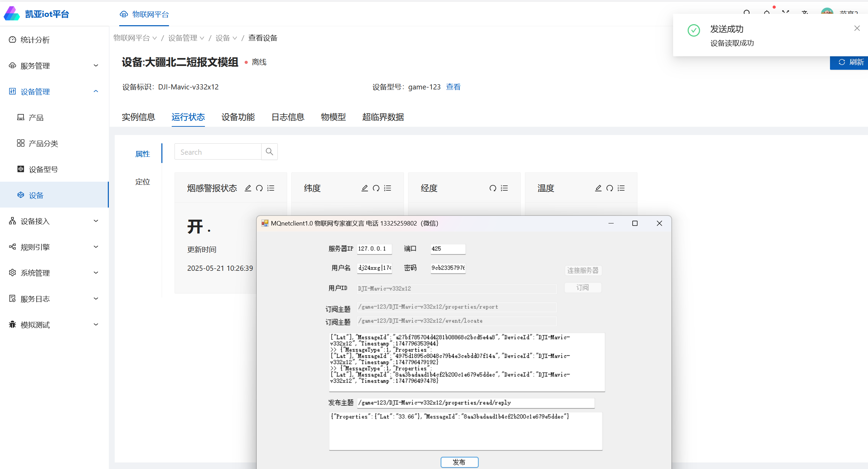Refresh the 温度 property reading

tap(610, 188)
